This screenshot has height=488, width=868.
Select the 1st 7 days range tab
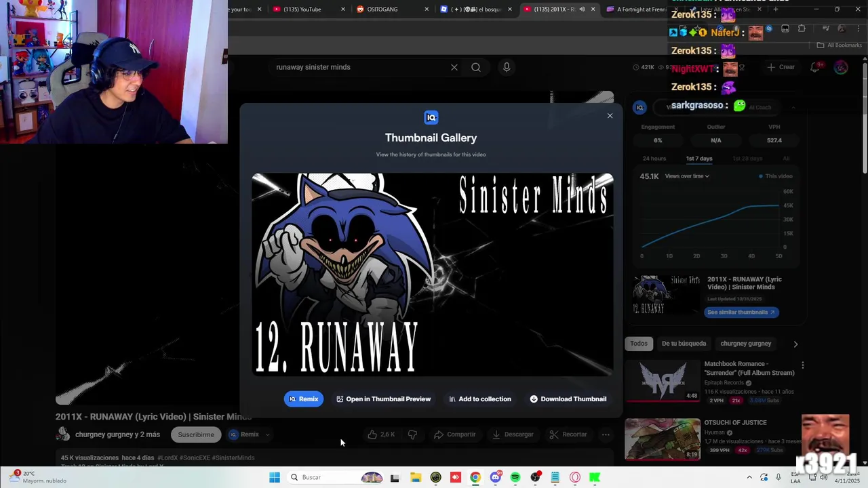click(x=699, y=159)
